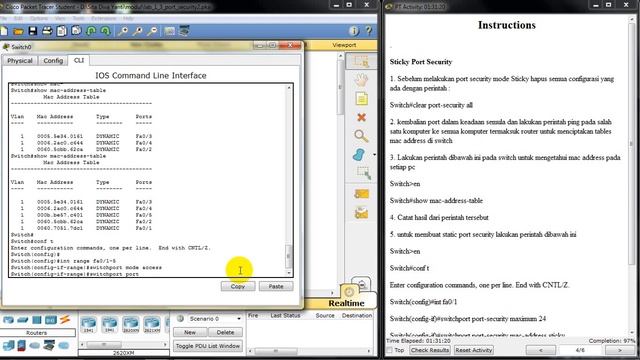640x360 pixels.
Task: Open the Viewport tab
Action: point(344,45)
